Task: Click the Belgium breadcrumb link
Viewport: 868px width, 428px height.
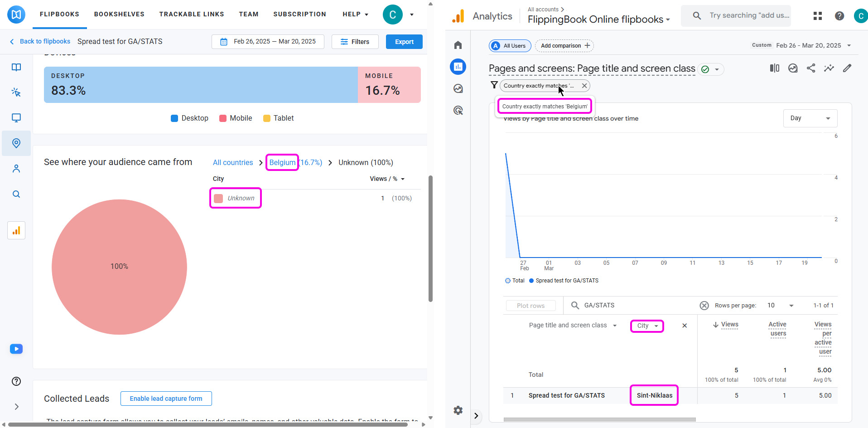Action: [295, 162]
